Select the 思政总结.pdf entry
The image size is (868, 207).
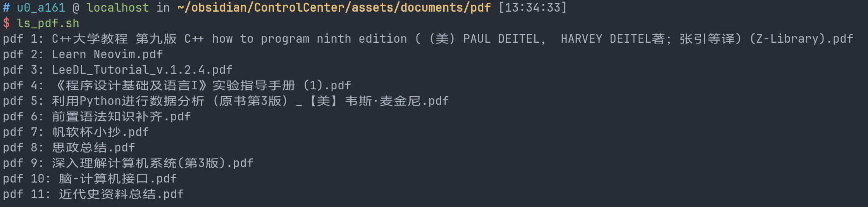[93, 148]
